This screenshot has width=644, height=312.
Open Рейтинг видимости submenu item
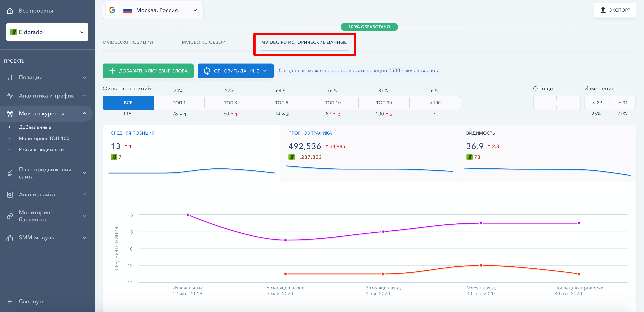pyautogui.click(x=41, y=150)
